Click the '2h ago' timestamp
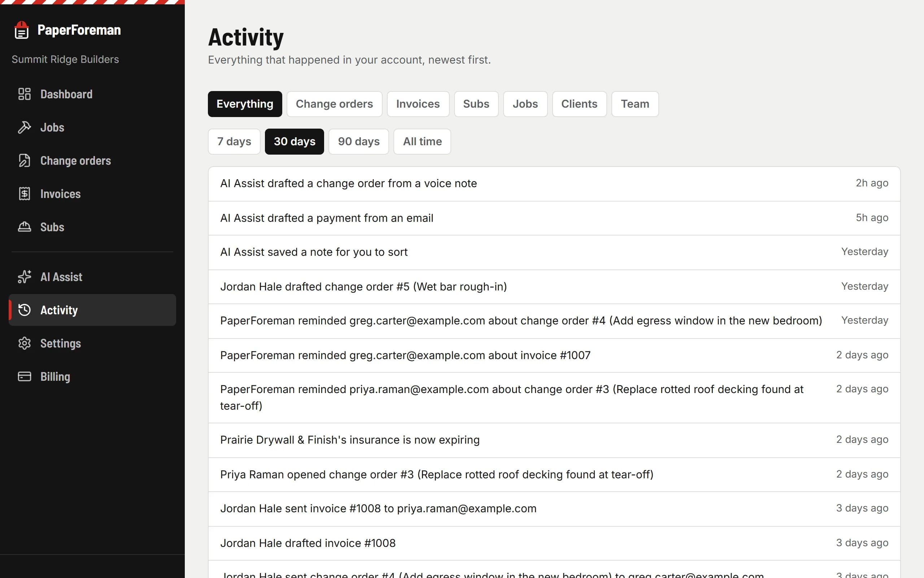The image size is (924, 578). click(872, 183)
